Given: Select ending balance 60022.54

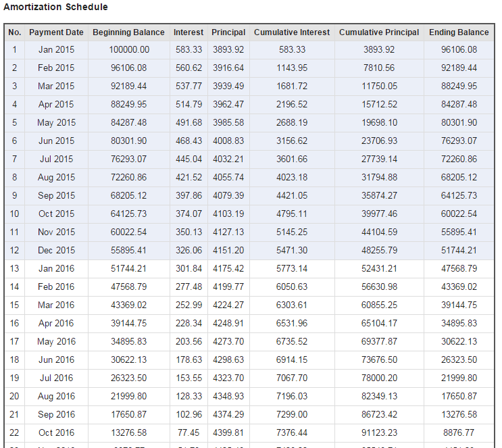Looking at the screenshot, I should (459, 214).
